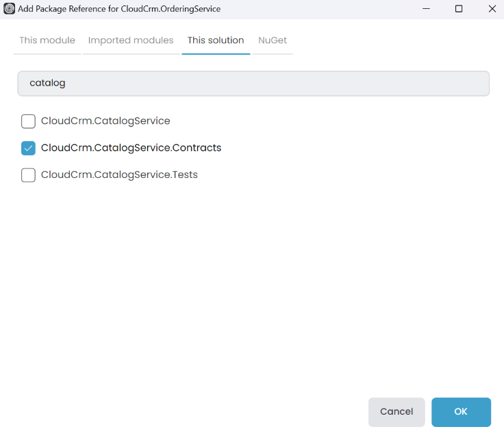Open the Imported modules tab
504x440 pixels.
tap(131, 40)
